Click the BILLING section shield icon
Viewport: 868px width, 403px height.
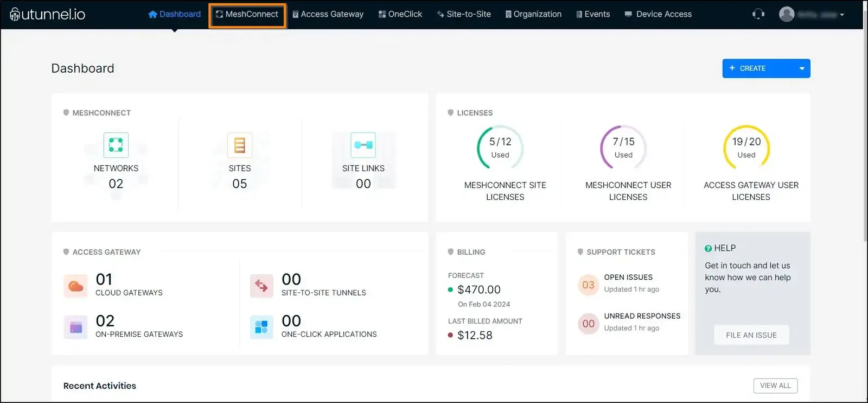click(x=451, y=251)
